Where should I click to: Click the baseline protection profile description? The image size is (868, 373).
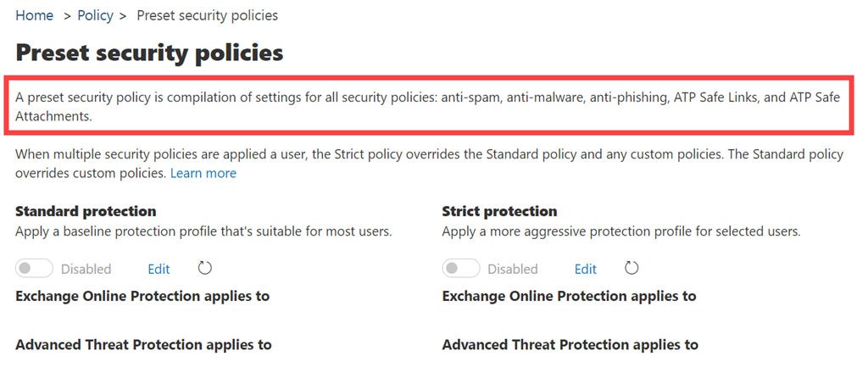(203, 231)
